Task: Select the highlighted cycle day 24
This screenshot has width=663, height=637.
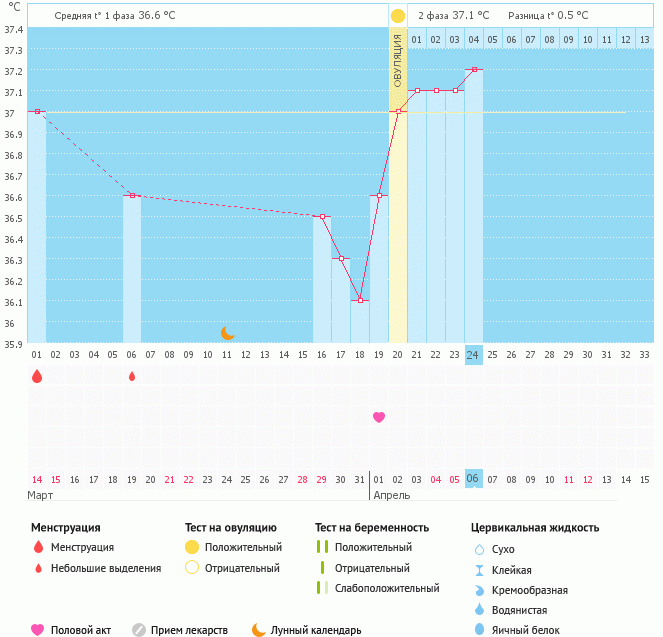Action: tap(473, 353)
